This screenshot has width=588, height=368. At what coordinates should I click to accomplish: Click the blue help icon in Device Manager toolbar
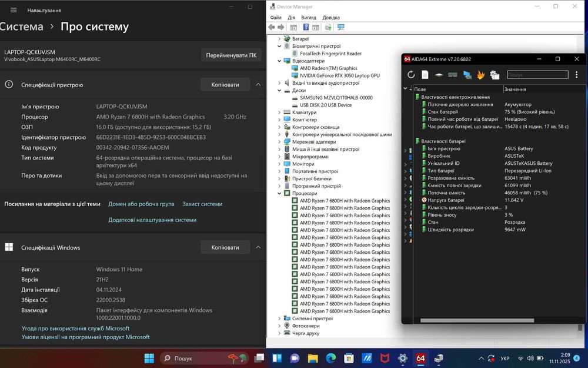(306, 27)
